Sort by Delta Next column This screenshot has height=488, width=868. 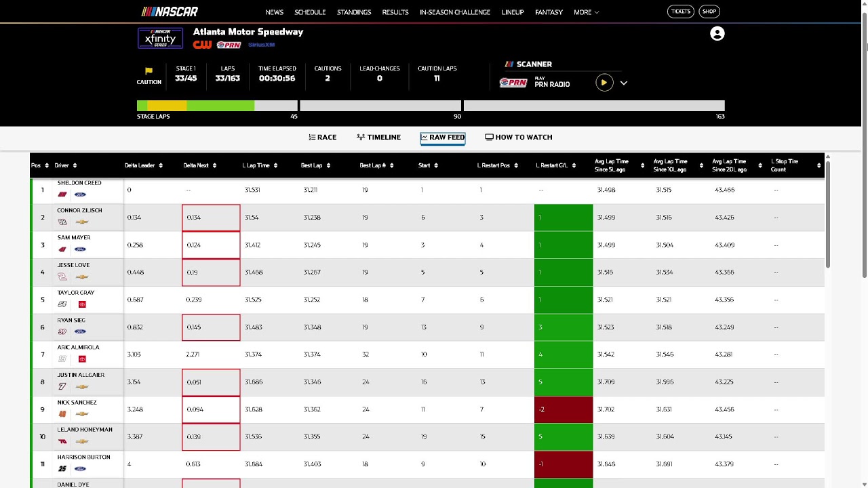pyautogui.click(x=200, y=165)
